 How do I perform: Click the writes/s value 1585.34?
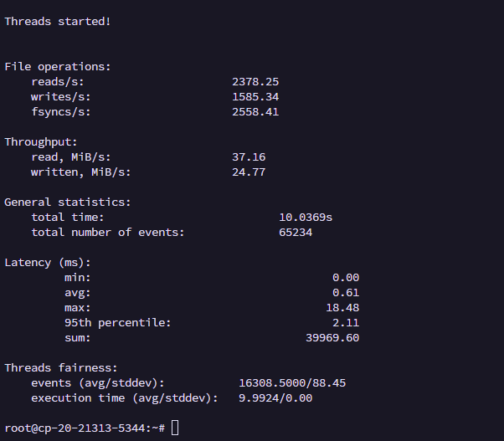pyautogui.click(x=255, y=97)
